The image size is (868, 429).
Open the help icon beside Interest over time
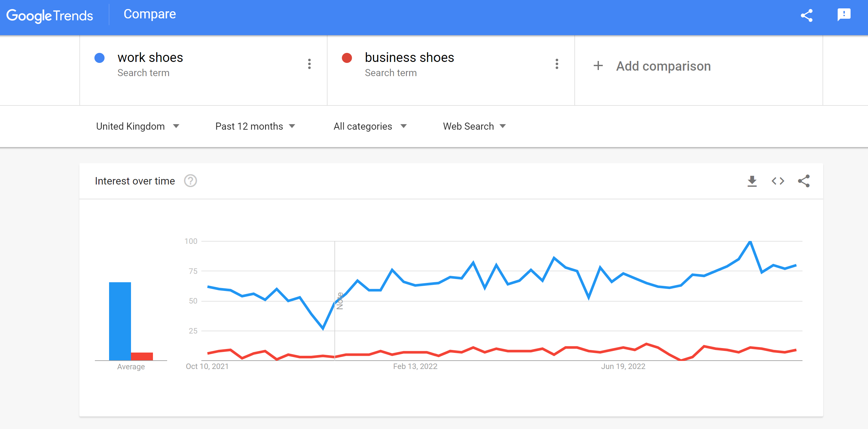190,181
